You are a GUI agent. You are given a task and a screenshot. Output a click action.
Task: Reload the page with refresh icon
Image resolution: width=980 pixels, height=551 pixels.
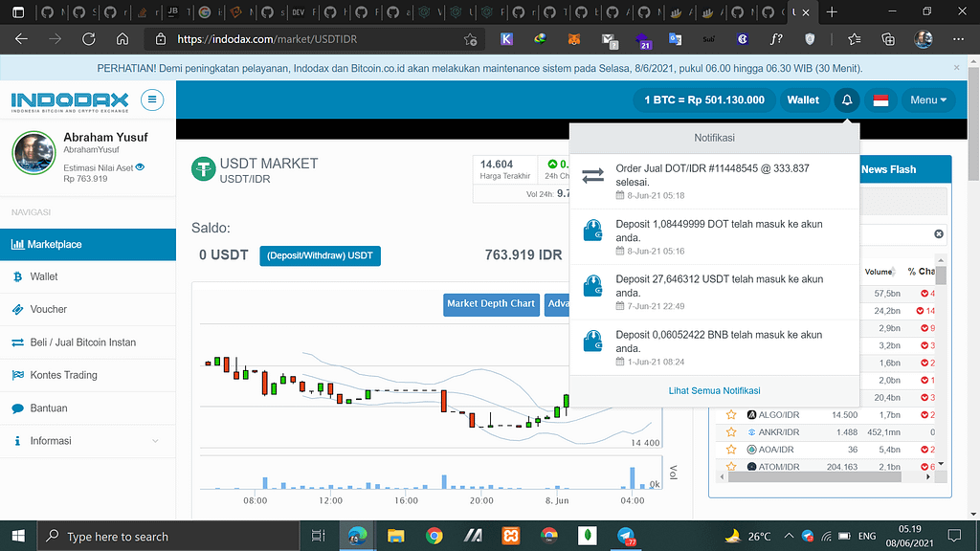(89, 39)
